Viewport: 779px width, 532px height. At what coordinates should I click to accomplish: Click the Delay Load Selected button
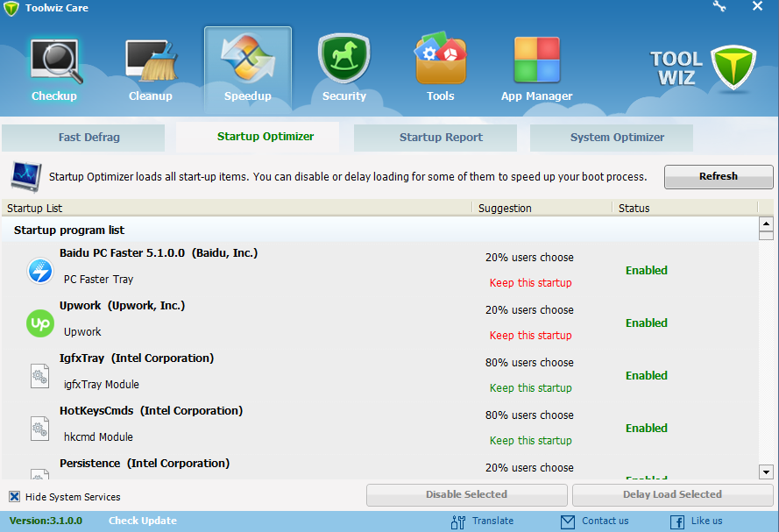pyautogui.click(x=672, y=494)
